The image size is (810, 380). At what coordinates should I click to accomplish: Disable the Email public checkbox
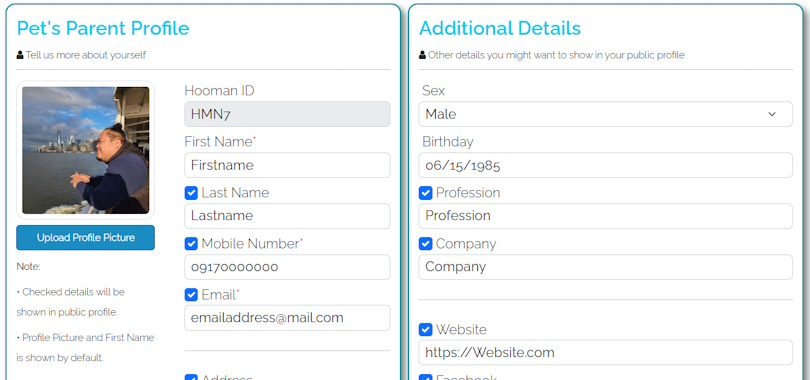(191, 295)
